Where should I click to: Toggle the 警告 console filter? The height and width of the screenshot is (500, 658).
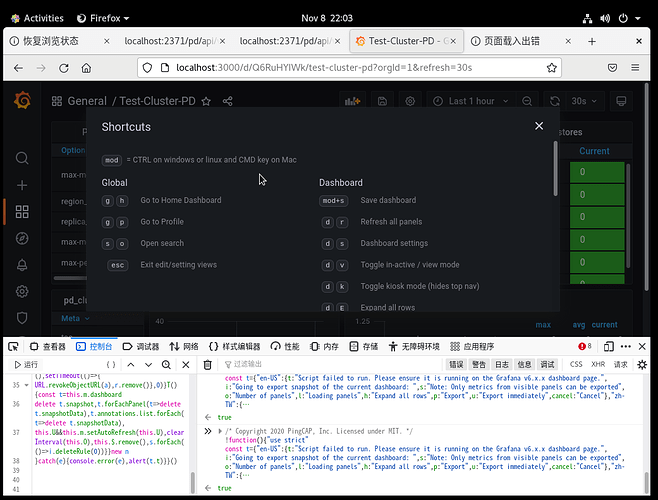click(x=479, y=365)
